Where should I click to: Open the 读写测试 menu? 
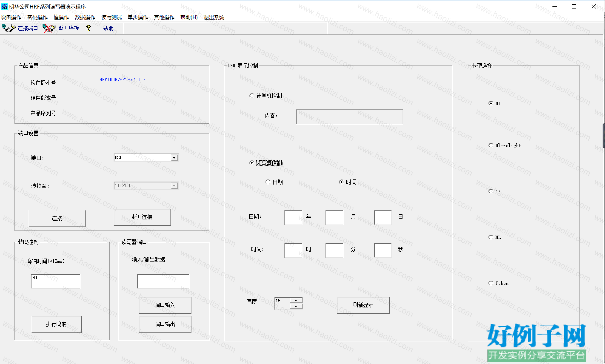point(111,17)
